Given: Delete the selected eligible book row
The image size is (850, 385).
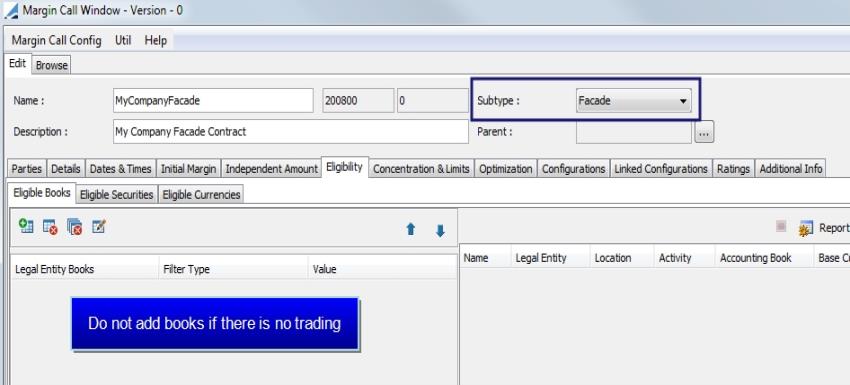Looking at the screenshot, I should (50, 227).
